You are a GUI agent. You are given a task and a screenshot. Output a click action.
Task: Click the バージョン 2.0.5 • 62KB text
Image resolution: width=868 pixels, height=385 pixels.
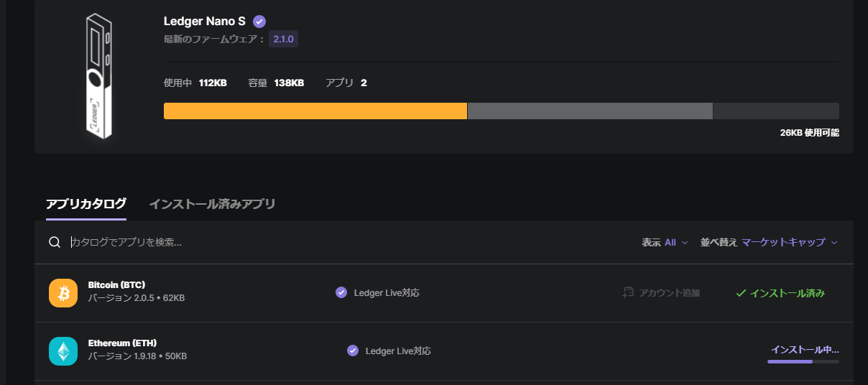[x=137, y=297]
